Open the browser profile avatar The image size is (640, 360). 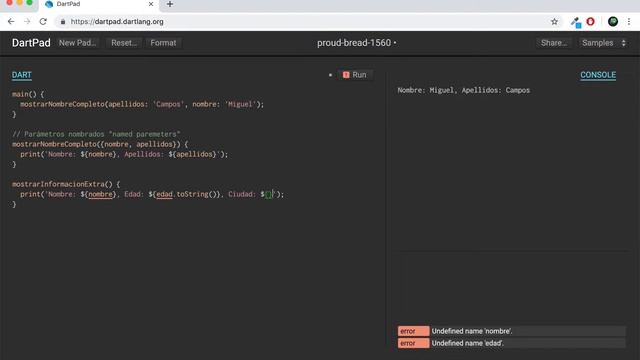613,22
